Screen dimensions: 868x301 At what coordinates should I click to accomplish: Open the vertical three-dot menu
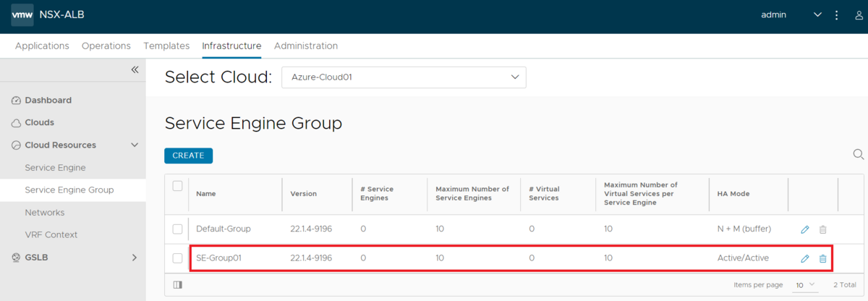(x=837, y=15)
